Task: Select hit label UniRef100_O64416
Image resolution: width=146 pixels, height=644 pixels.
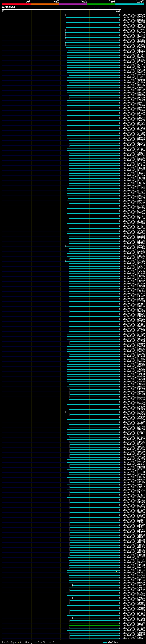Action: [134, 620]
